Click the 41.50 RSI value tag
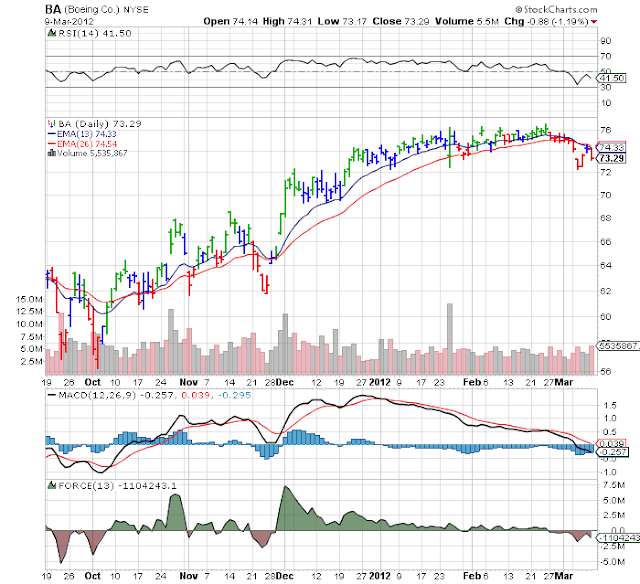Image resolution: width=640 pixels, height=584 pixels. point(611,78)
